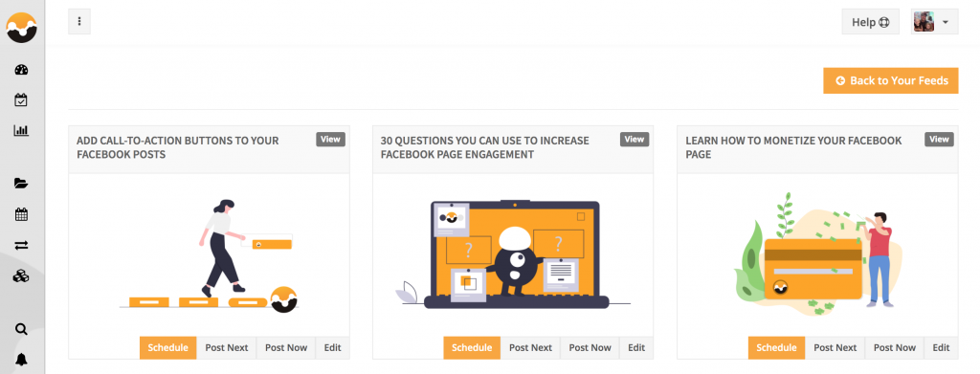Click Back to Your Feeds button
980x374 pixels.
891,80
